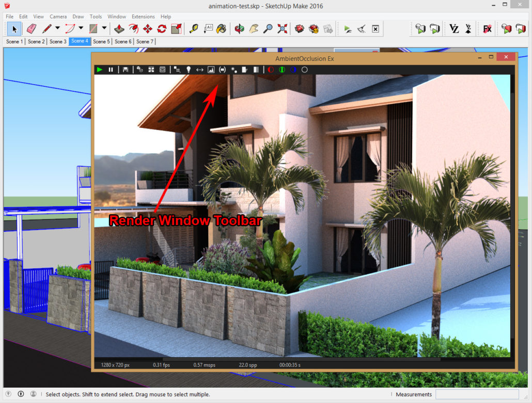The height and width of the screenshot is (403, 532).
Task: Click the Measurements input box
Action: click(481, 394)
